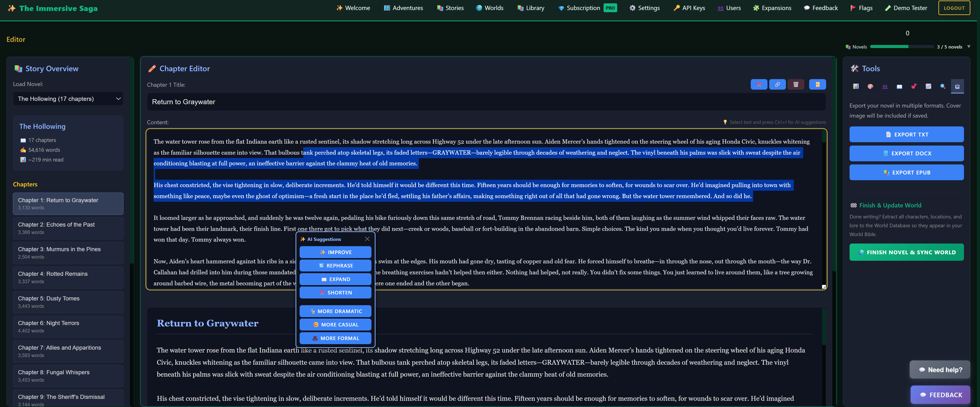980x407 pixels.
Task: Open the paint palette tool tab
Action: click(870, 87)
